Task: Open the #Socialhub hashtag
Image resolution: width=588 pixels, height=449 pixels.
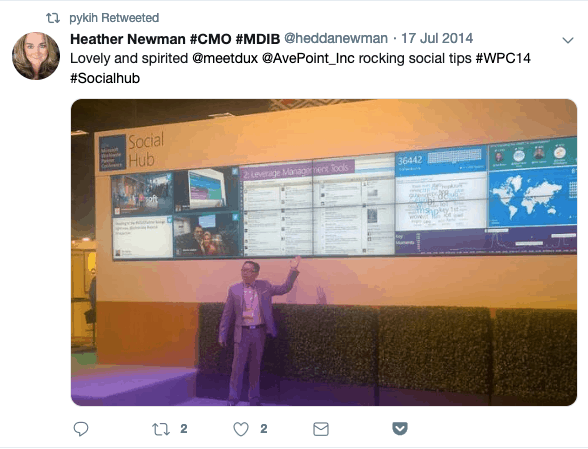Action: pyautogui.click(x=105, y=78)
